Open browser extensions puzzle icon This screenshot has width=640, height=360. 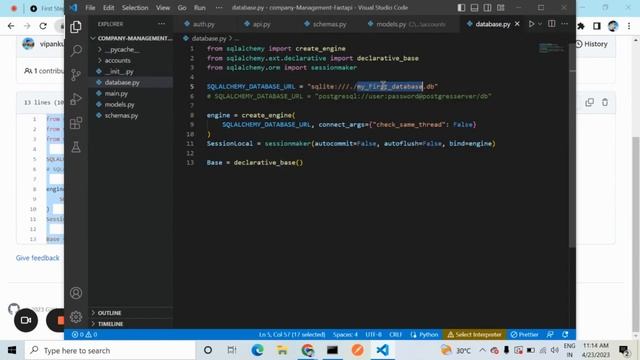581,26
